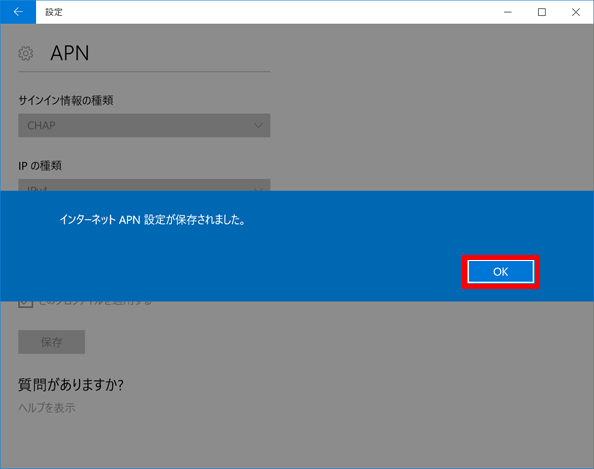Click the 質問がありますか? heading
The image size is (594, 469).
[71, 385]
